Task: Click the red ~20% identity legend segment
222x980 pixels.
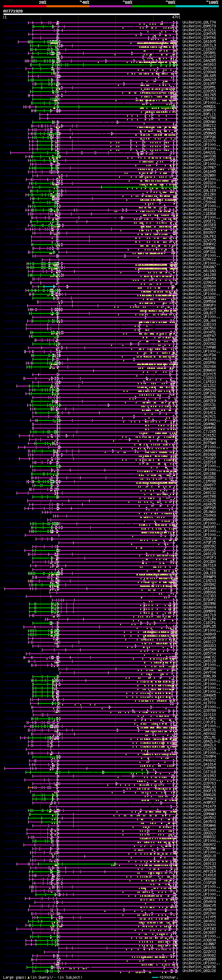Action: [25, 7]
